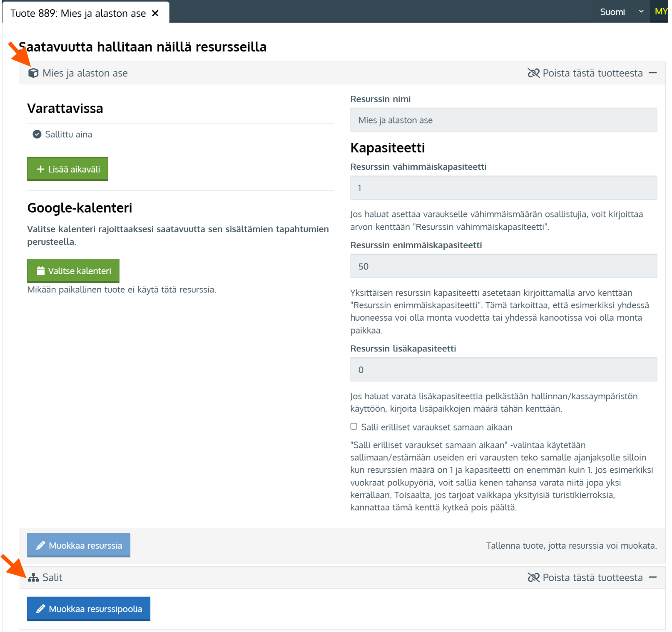Click the pool hierarchy icon beside Salit
672x632 pixels.
tap(33, 578)
